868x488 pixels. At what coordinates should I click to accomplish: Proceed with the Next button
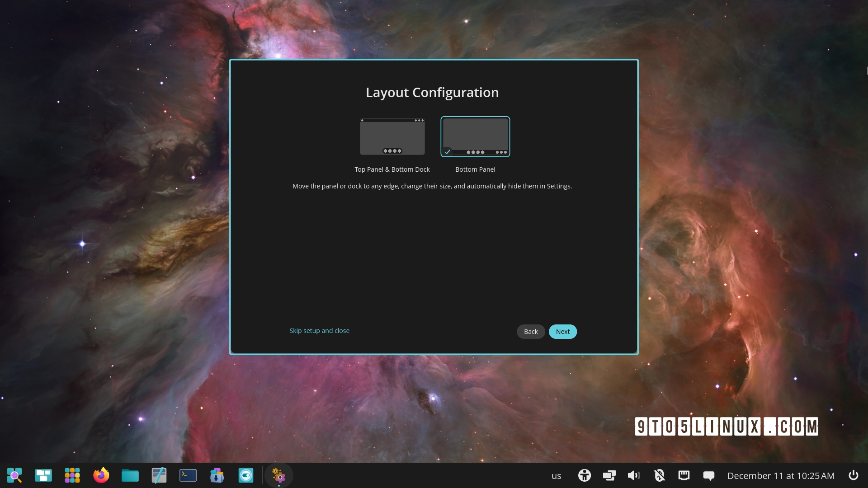click(563, 332)
